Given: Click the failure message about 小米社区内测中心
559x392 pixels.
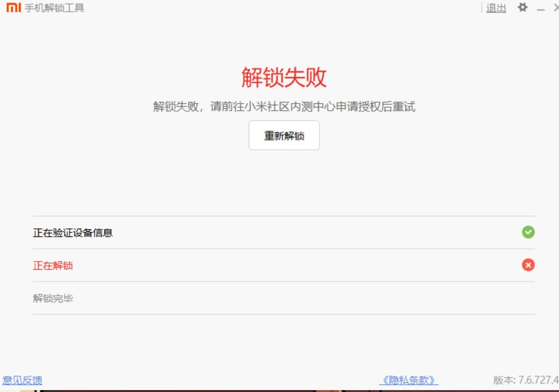Looking at the screenshot, I should coord(284,107).
